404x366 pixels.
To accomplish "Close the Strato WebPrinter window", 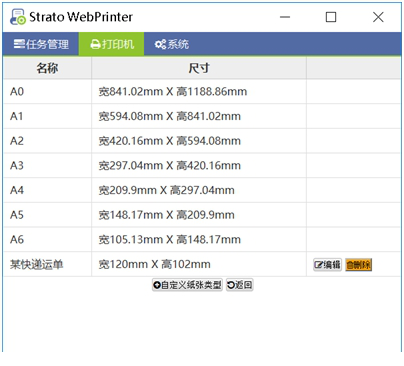I will (378, 17).
